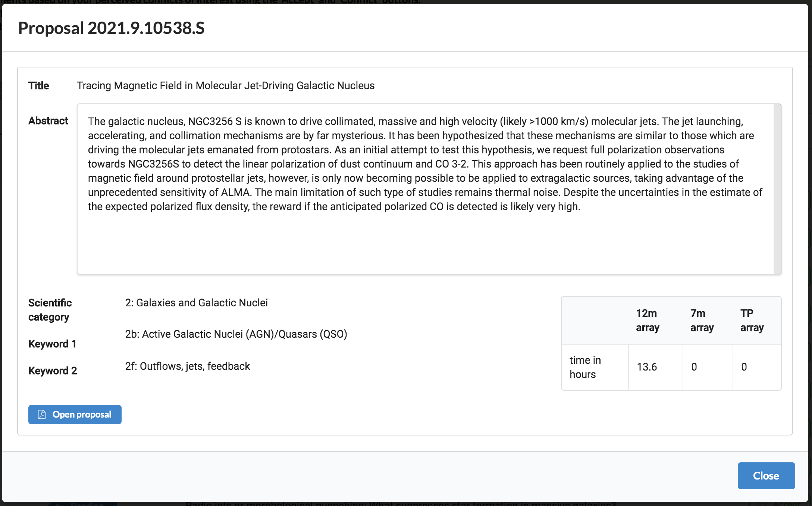Click the TP array column header
This screenshot has width=812, height=506.
click(x=752, y=321)
